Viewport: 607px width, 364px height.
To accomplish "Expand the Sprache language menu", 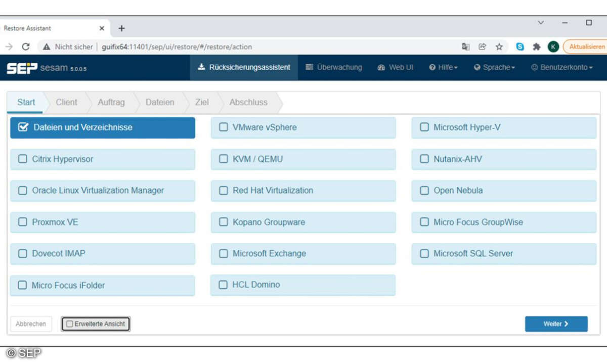I will [494, 67].
